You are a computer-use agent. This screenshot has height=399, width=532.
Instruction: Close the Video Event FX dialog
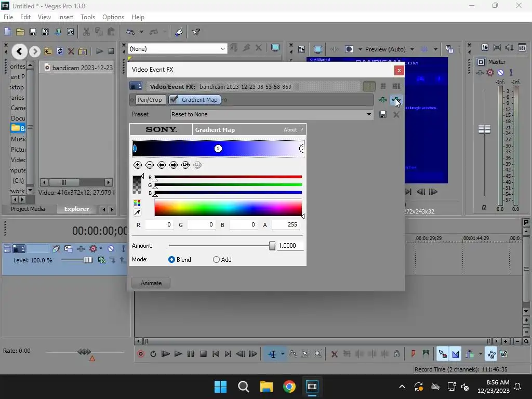click(x=399, y=70)
